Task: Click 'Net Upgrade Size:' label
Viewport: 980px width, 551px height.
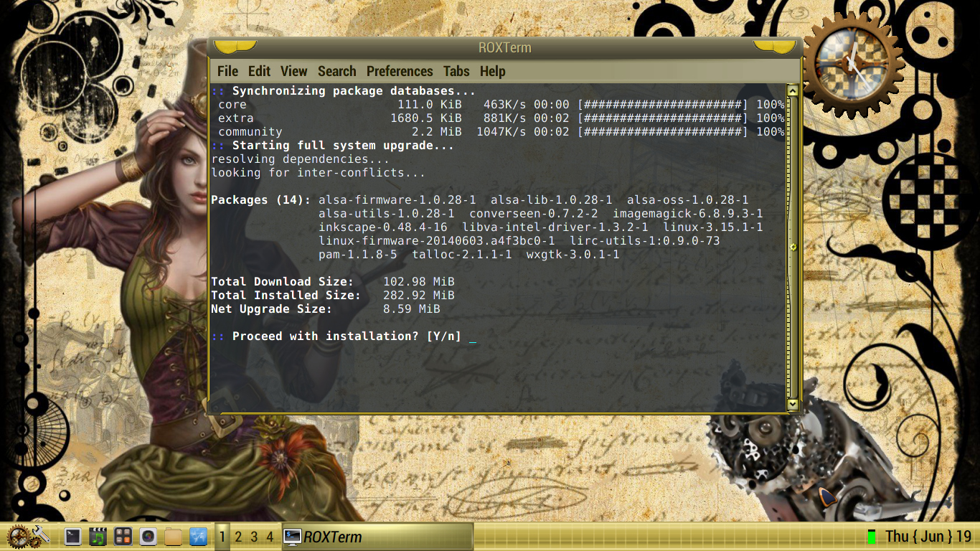Action: click(272, 309)
